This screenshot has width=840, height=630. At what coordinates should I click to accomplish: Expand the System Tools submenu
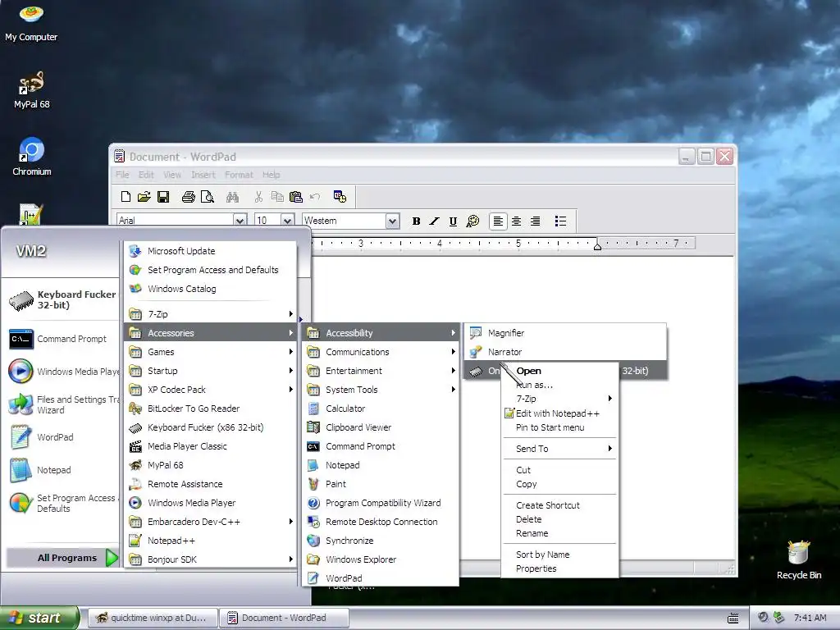click(x=381, y=390)
